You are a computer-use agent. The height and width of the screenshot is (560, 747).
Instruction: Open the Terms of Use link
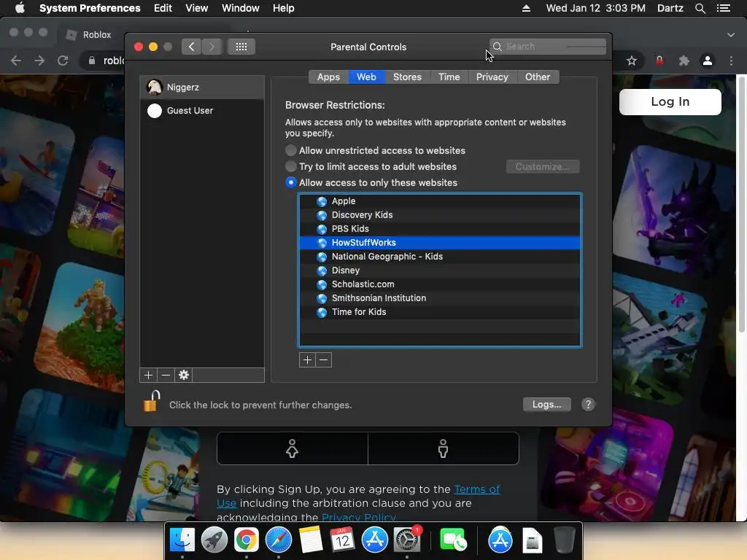click(477, 489)
